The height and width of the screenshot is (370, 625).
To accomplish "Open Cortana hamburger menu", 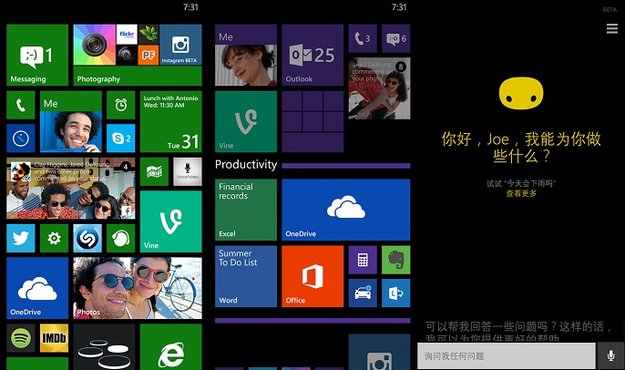I will (612, 28).
